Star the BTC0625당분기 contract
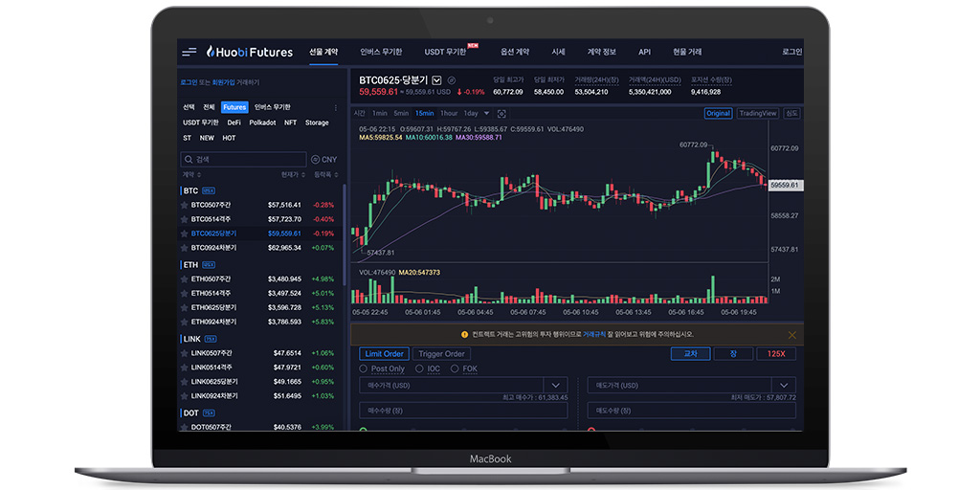980x490 pixels. [x=185, y=234]
